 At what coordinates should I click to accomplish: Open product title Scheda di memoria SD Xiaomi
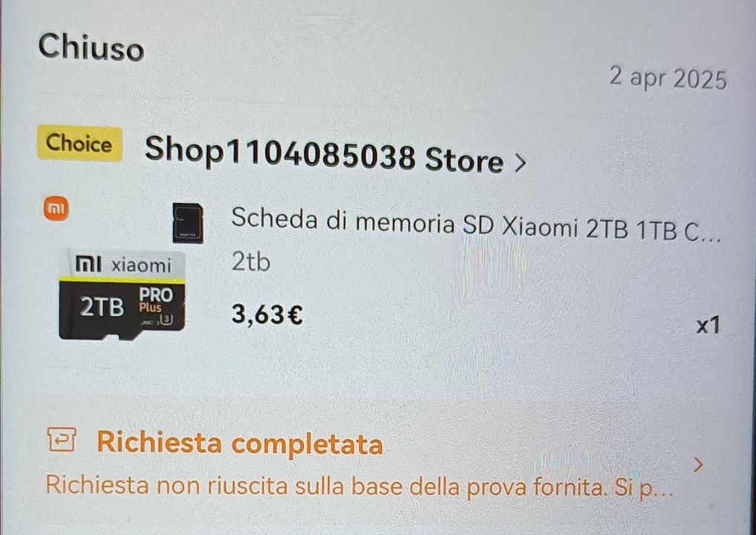tap(476, 224)
